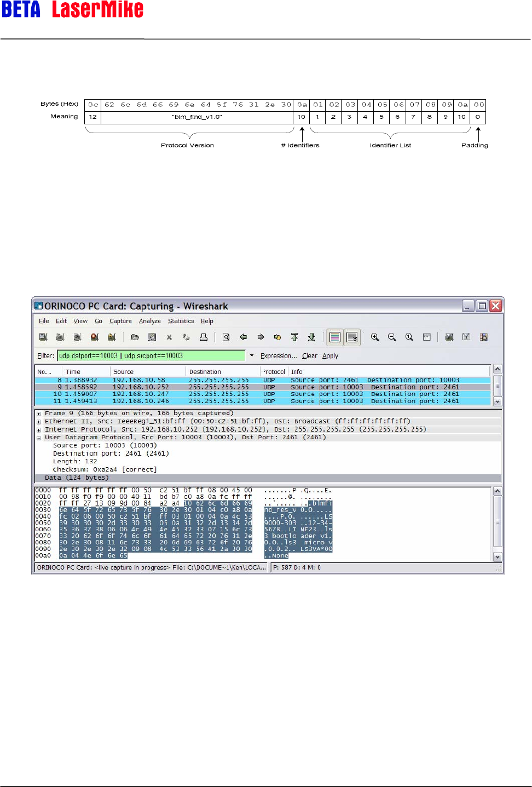Select packet 8 from 192.168.10.58

point(263,380)
